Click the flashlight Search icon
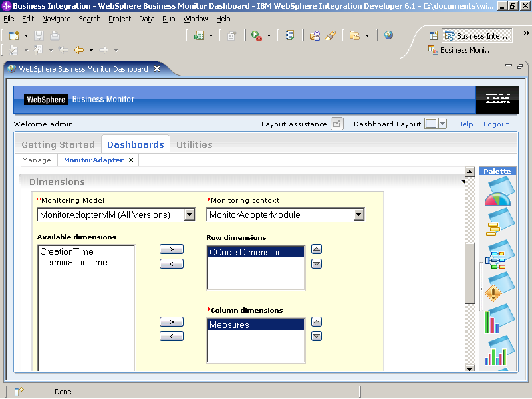 click(x=331, y=35)
